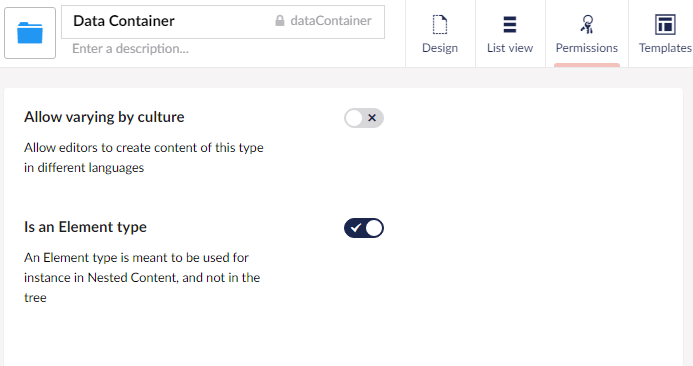Click the stacked bars icon above List view
This screenshot has width=693, height=366.
[510, 24]
